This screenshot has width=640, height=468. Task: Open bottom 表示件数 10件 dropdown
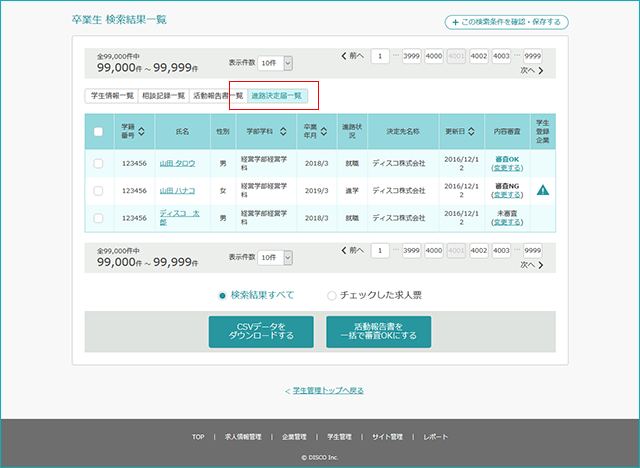[275, 257]
